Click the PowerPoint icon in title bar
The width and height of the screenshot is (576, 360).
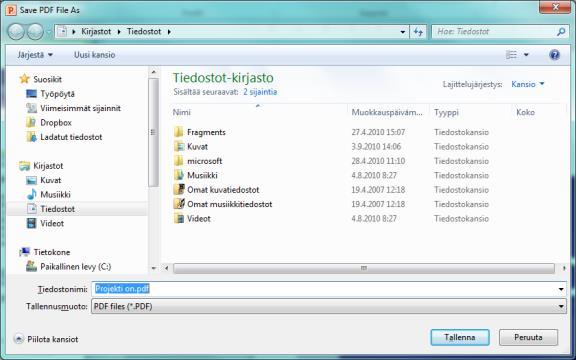tap(11, 10)
